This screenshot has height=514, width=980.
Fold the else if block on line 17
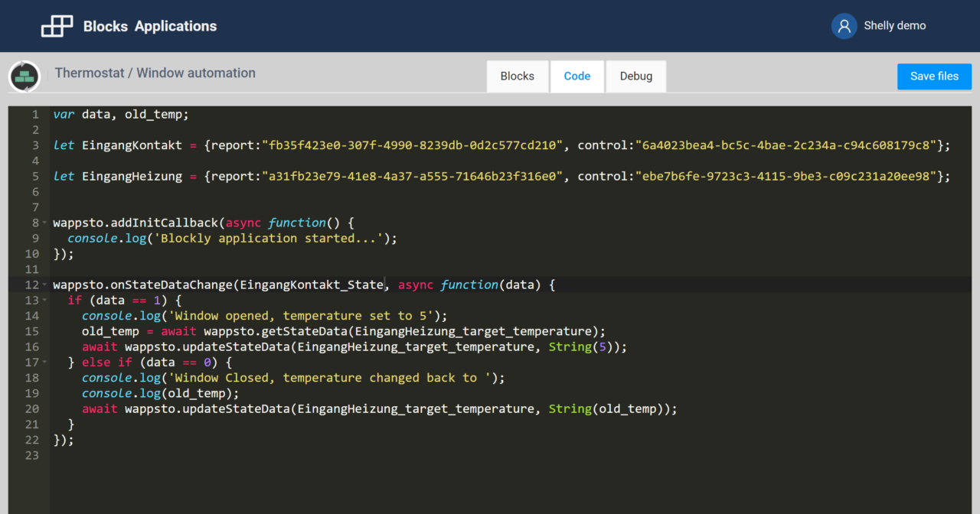44,363
